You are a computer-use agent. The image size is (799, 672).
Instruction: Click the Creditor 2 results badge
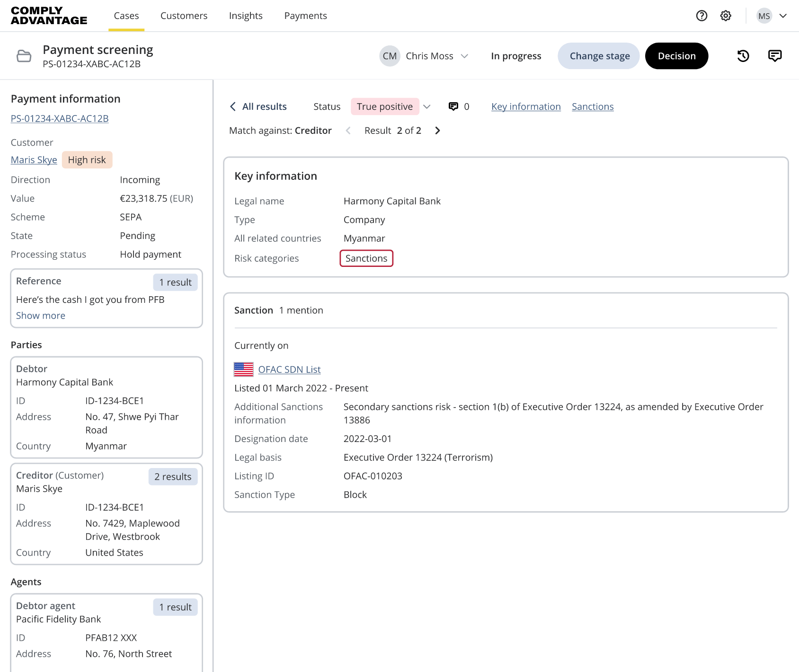click(x=173, y=477)
